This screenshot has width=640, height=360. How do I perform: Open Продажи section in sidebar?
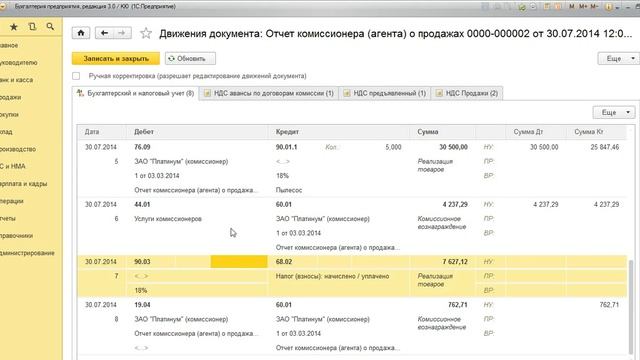[x=11, y=97]
